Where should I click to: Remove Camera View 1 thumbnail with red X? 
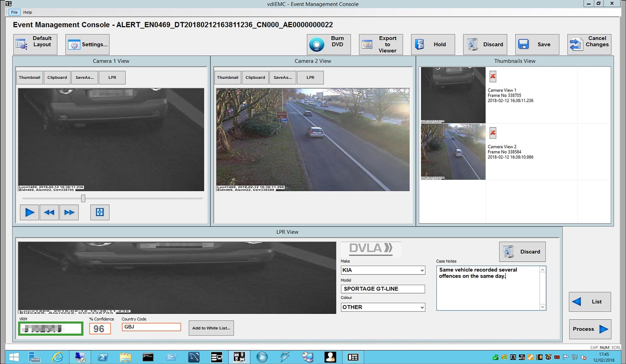pos(492,76)
